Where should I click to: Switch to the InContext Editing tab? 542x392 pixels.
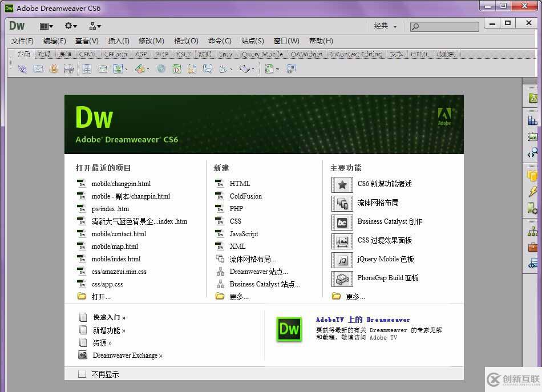click(356, 54)
